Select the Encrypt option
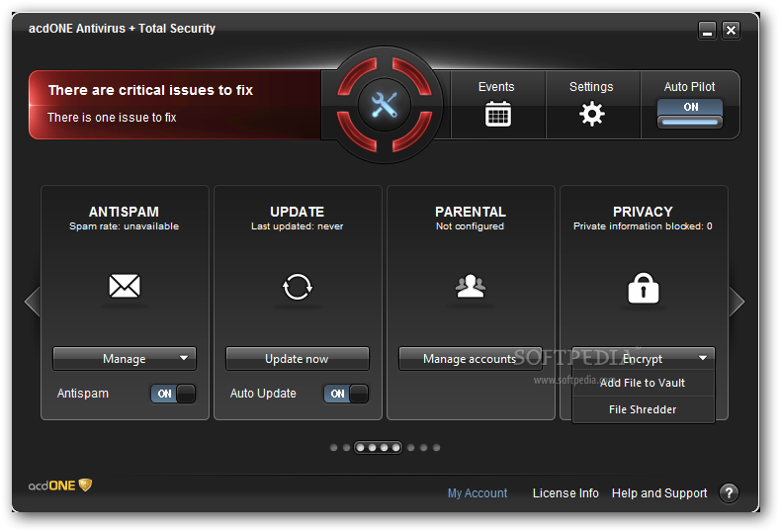The width and height of the screenshot is (780, 532). (643, 359)
